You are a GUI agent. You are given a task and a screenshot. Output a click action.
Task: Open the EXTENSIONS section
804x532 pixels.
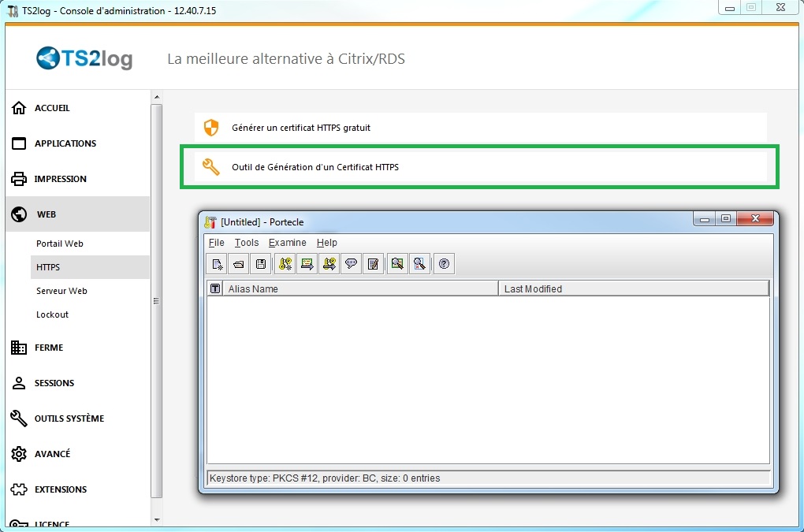[x=78, y=489]
